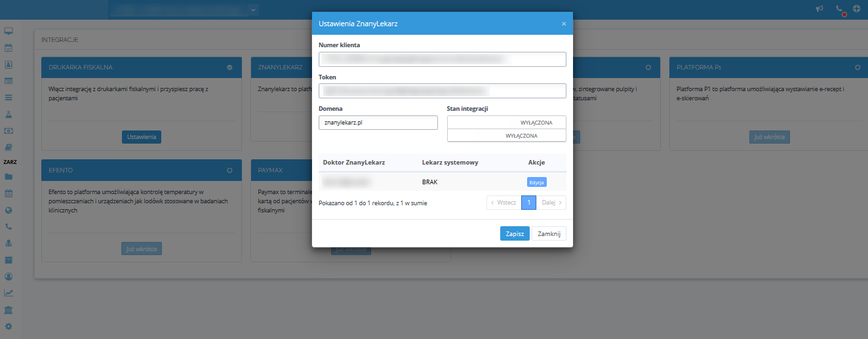
Task: Open the calendar-check icon in sidebar
Action: click(9, 48)
